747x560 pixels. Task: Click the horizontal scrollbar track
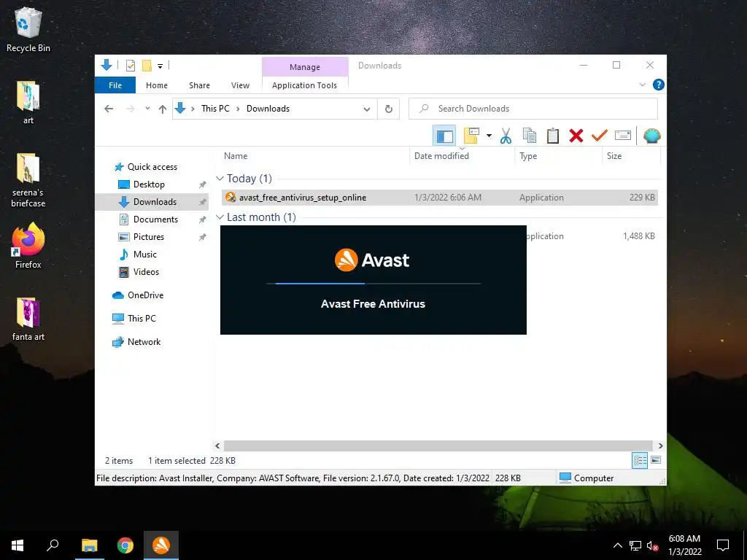tap(438, 446)
